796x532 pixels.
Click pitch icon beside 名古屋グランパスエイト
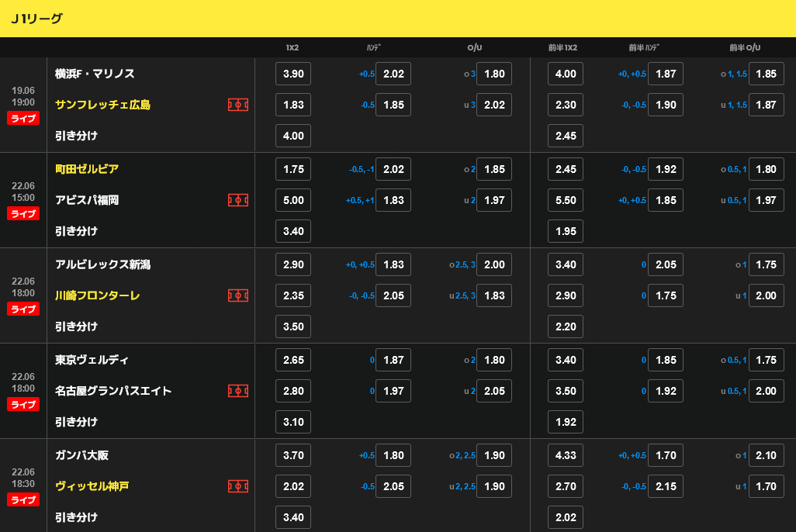click(x=237, y=391)
